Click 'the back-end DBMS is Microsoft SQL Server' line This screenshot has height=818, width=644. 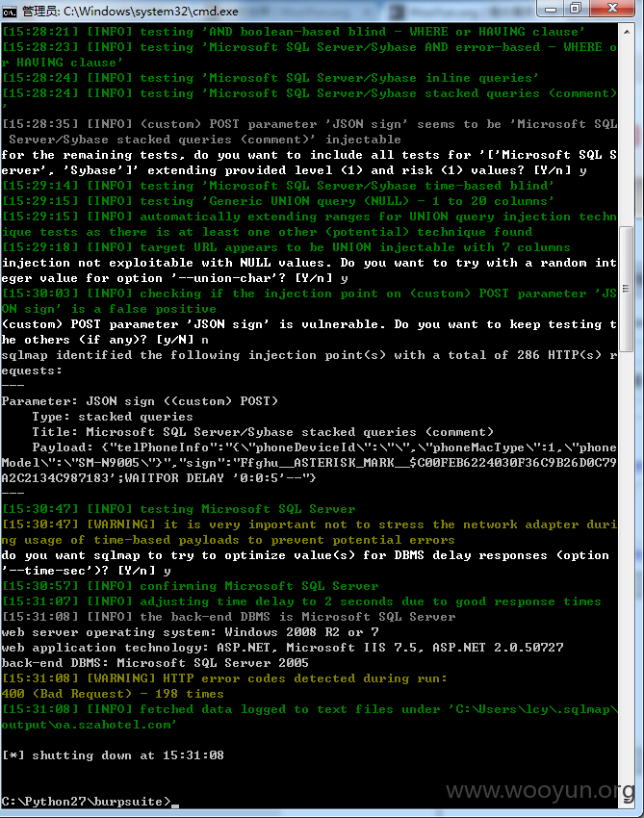[x=228, y=617]
